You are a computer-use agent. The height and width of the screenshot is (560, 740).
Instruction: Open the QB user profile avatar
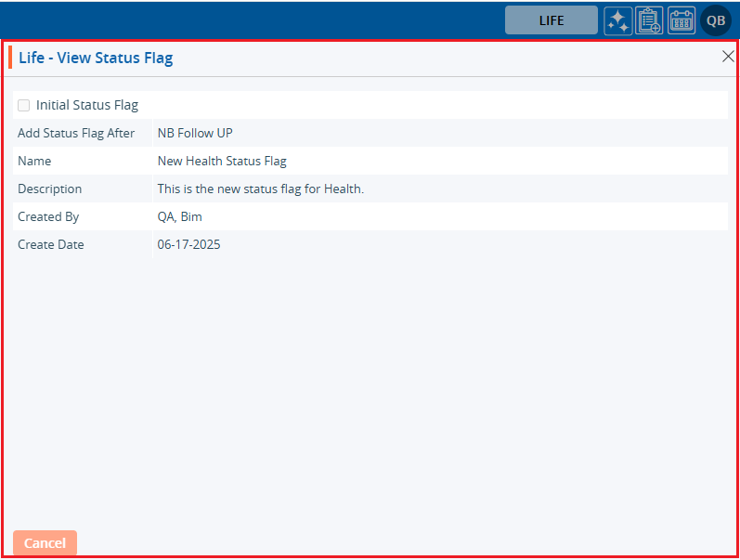coord(716,20)
